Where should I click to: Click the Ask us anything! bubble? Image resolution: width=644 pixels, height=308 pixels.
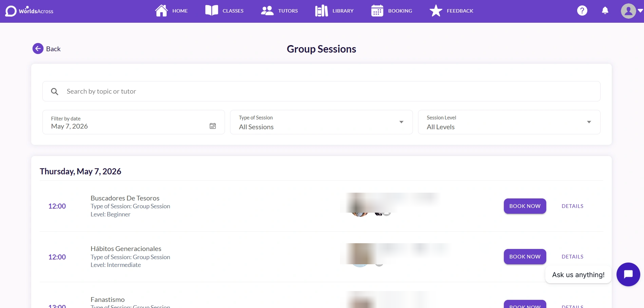578,275
